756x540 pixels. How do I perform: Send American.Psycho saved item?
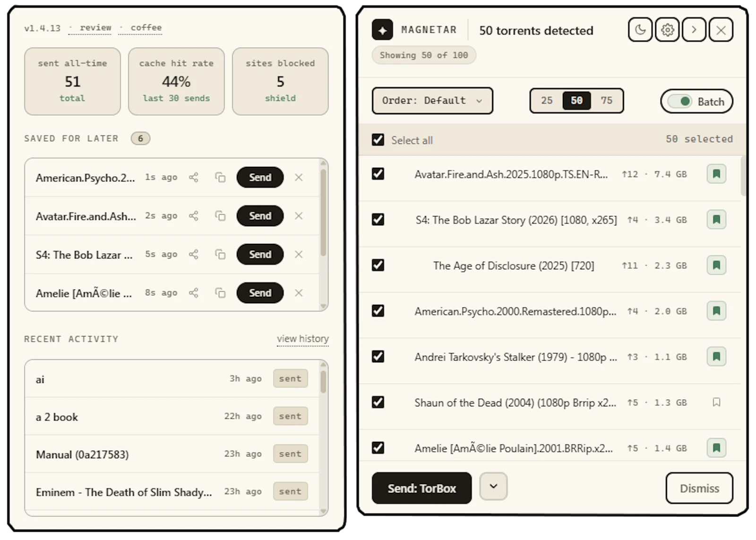pyautogui.click(x=260, y=178)
